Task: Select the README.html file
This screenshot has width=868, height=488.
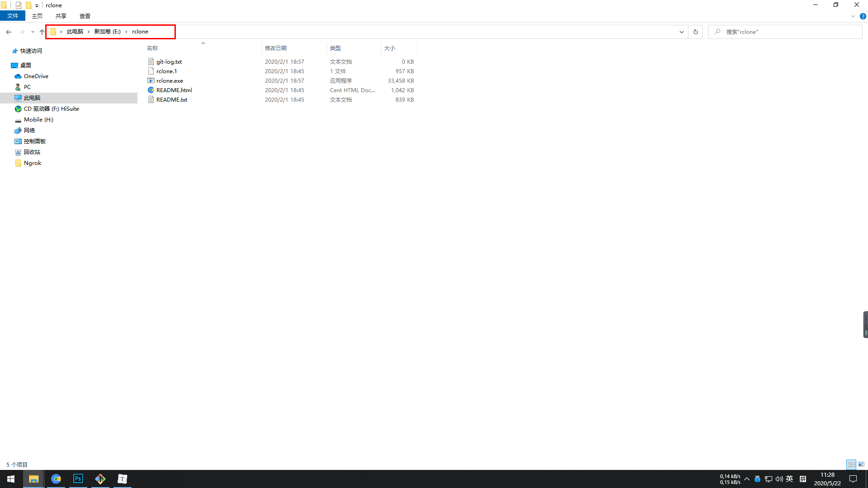Action: 174,90
